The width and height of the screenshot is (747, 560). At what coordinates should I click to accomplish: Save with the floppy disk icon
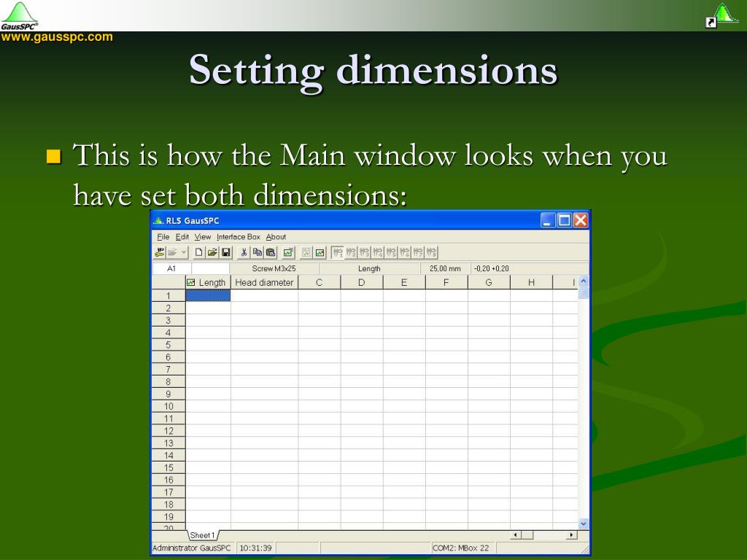(x=226, y=252)
